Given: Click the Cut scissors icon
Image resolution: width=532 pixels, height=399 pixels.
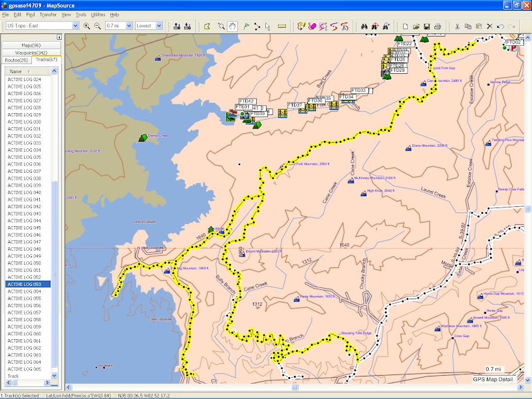Looking at the screenshot, I should pos(457,26).
